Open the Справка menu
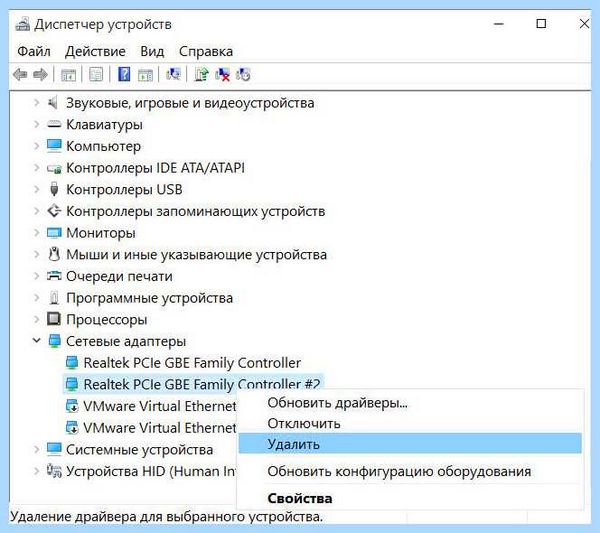The width and height of the screenshot is (600, 533). click(x=206, y=51)
